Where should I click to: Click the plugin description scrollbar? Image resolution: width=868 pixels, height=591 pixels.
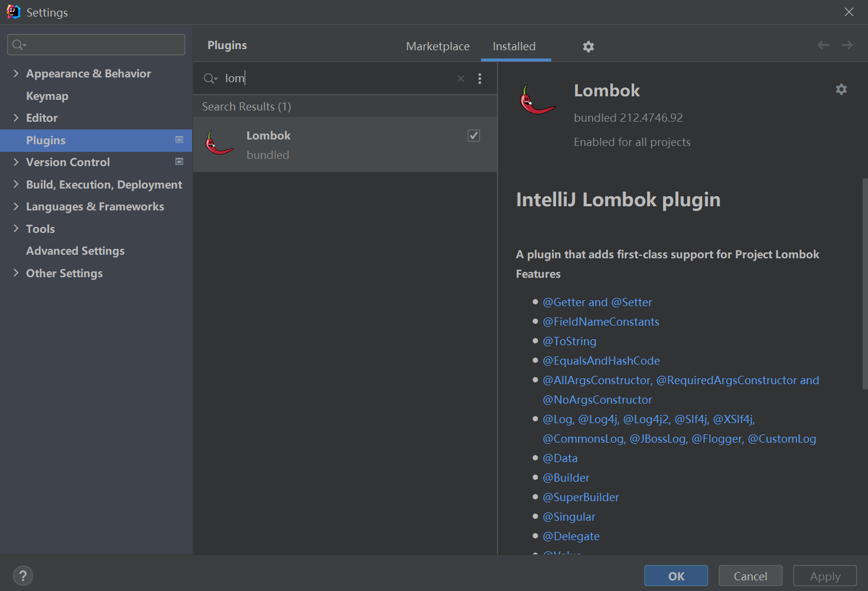point(865,284)
